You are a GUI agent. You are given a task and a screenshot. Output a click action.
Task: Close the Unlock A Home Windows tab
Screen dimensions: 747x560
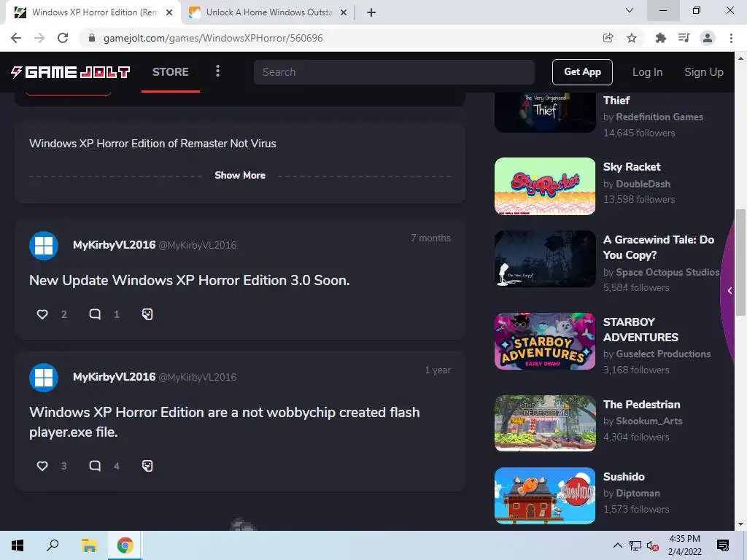(x=344, y=13)
